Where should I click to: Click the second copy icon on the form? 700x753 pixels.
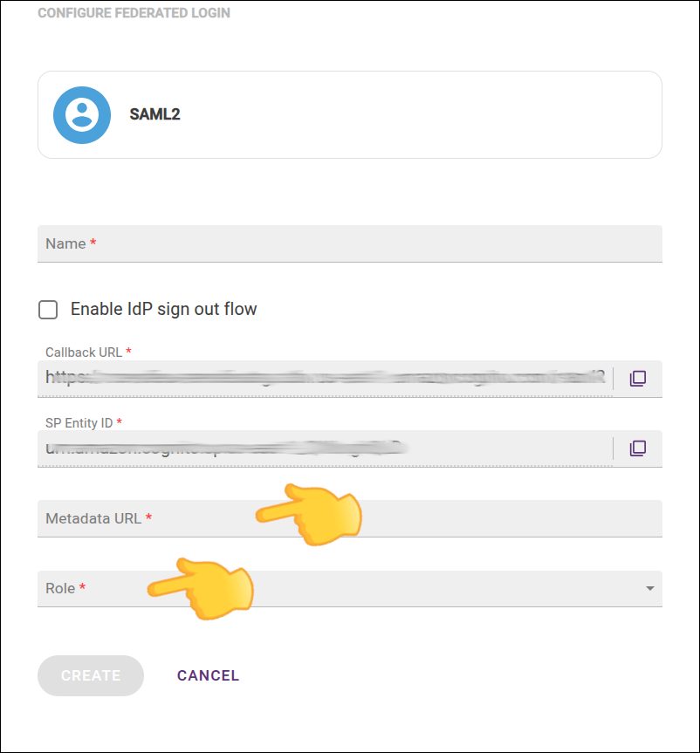click(x=638, y=448)
